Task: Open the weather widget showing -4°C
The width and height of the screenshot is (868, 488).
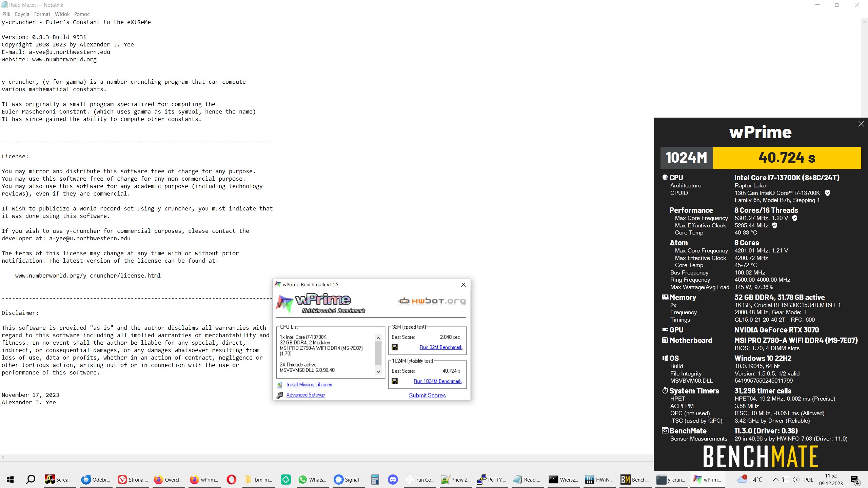Action: coord(750,480)
